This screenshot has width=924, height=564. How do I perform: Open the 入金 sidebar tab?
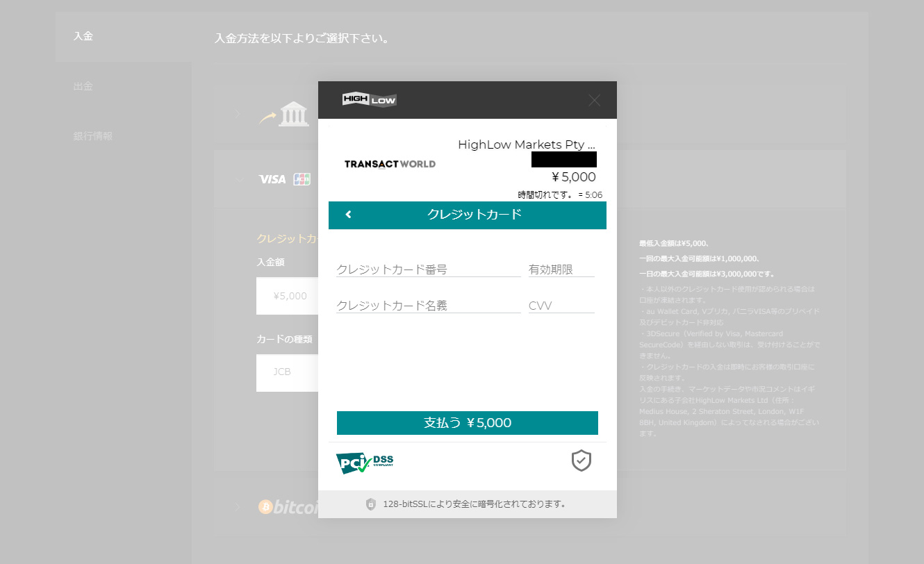[123, 36]
